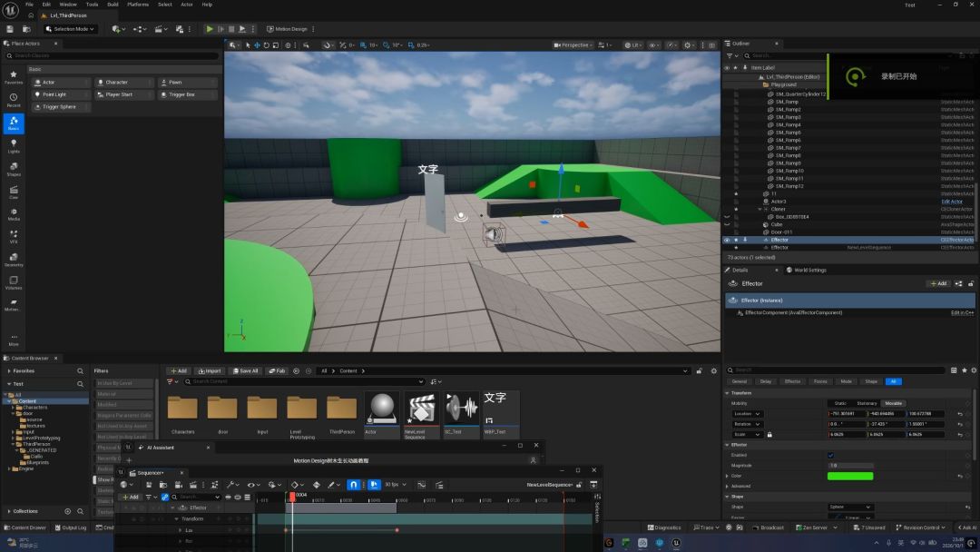The height and width of the screenshot is (552, 980).
Task: Activate the translate (move) gizmo tool in viewport
Action: tap(257, 45)
